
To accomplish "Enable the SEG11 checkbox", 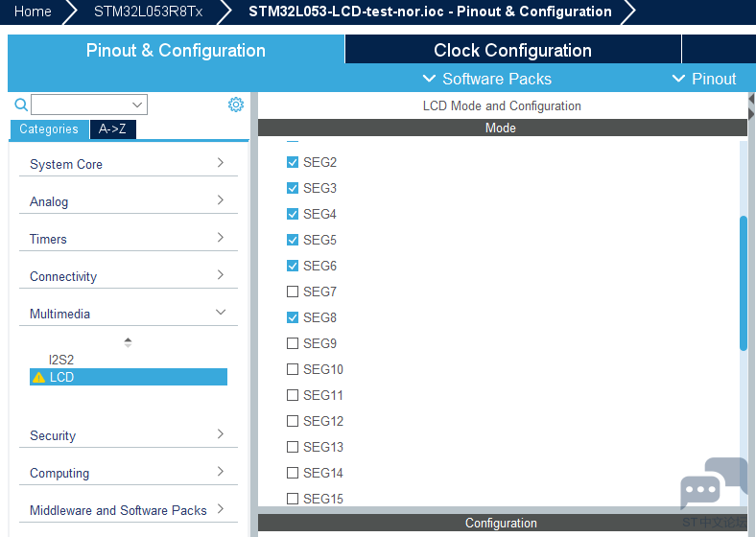I will coord(293,395).
